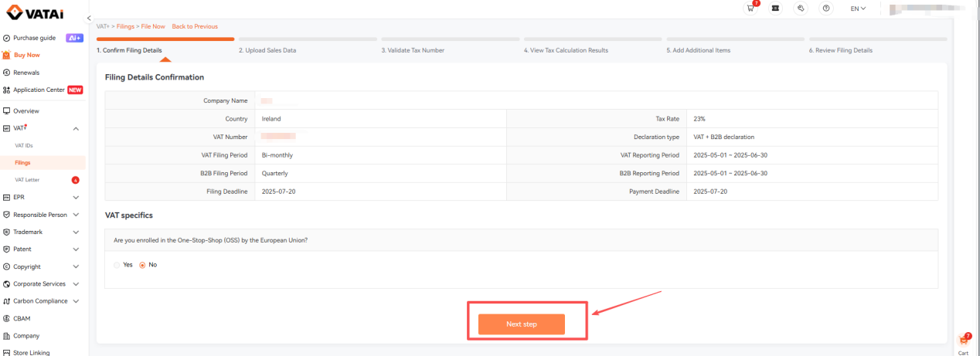Click the Buy Now shopping bag icon
The height and width of the screenshot is (356, 980).
(x=6, y=55)
